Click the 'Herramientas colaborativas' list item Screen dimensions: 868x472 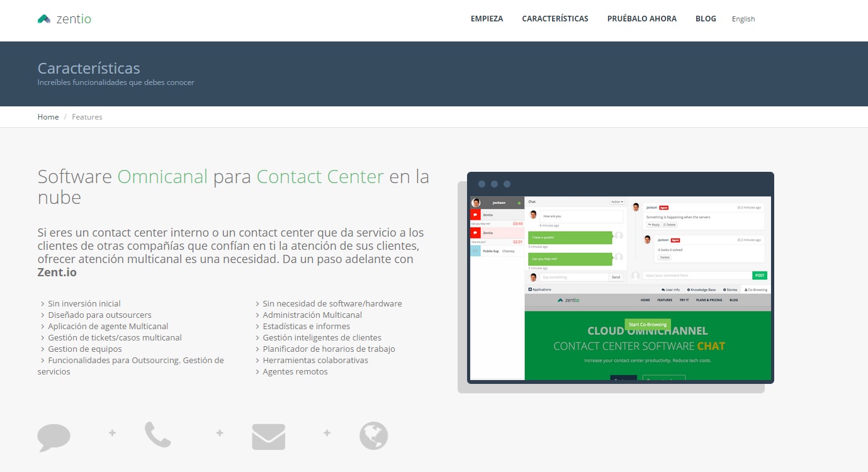315,360
